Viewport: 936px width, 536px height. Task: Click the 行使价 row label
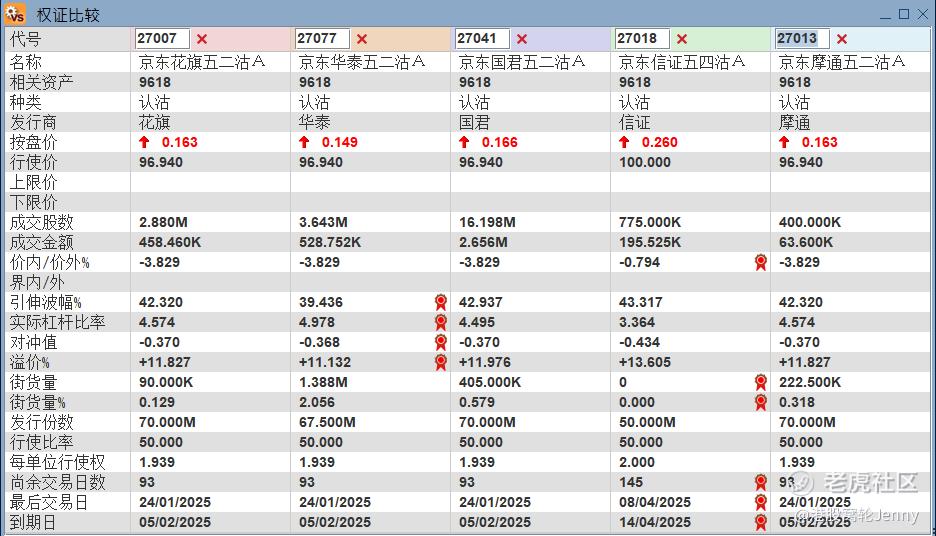point(33,162)
